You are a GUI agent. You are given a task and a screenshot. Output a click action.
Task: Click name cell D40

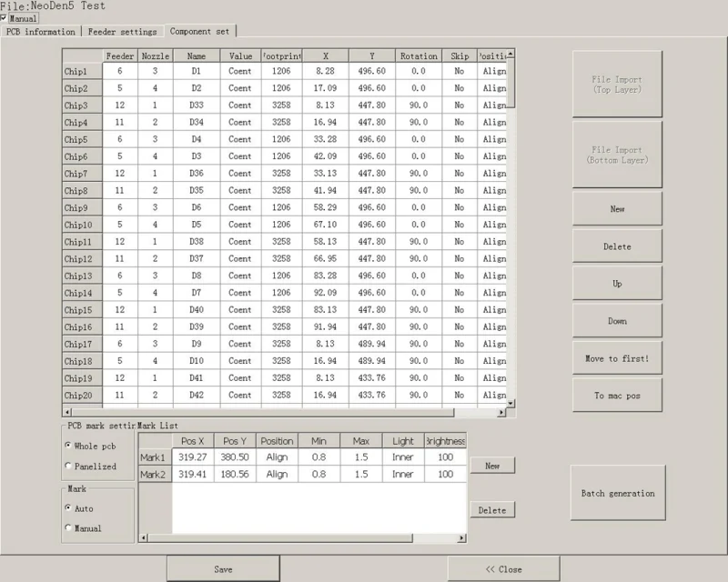click(197, 309)
